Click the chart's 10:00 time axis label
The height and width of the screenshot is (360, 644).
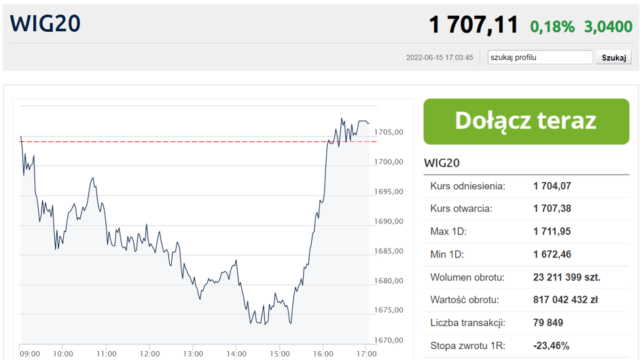pos(63,354)
